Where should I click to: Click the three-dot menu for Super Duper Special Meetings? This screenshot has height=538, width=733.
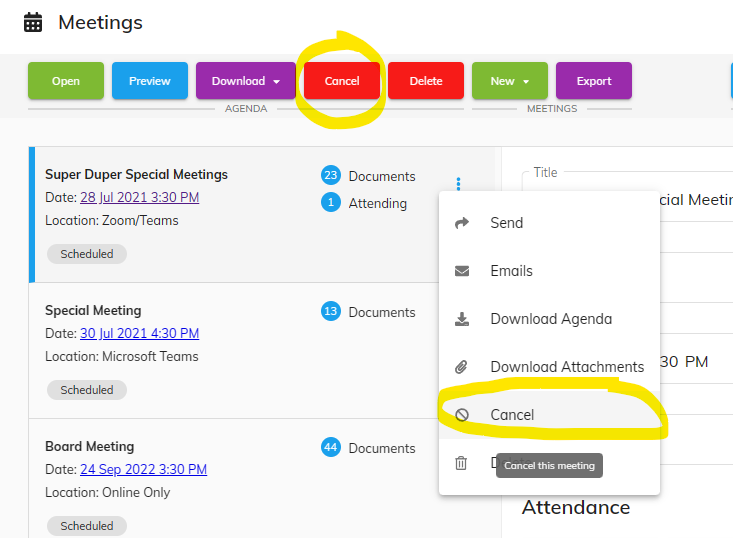coord(458,183)
